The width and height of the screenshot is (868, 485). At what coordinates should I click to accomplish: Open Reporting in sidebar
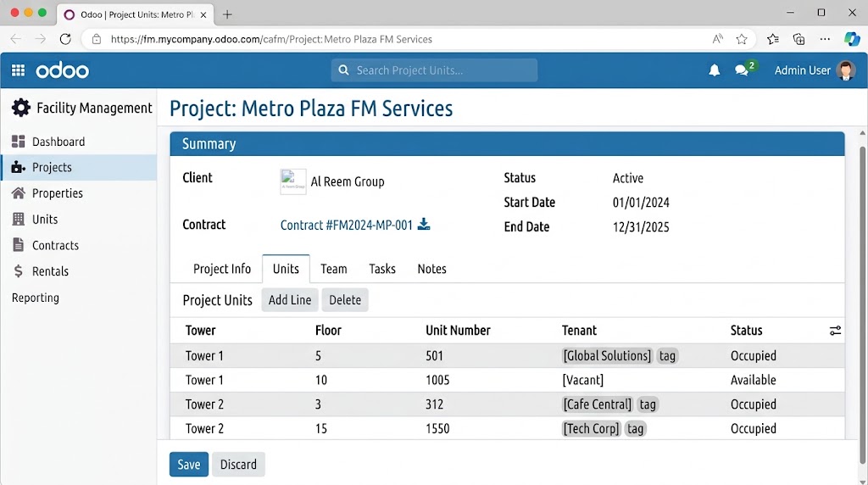tap(36, 298)
